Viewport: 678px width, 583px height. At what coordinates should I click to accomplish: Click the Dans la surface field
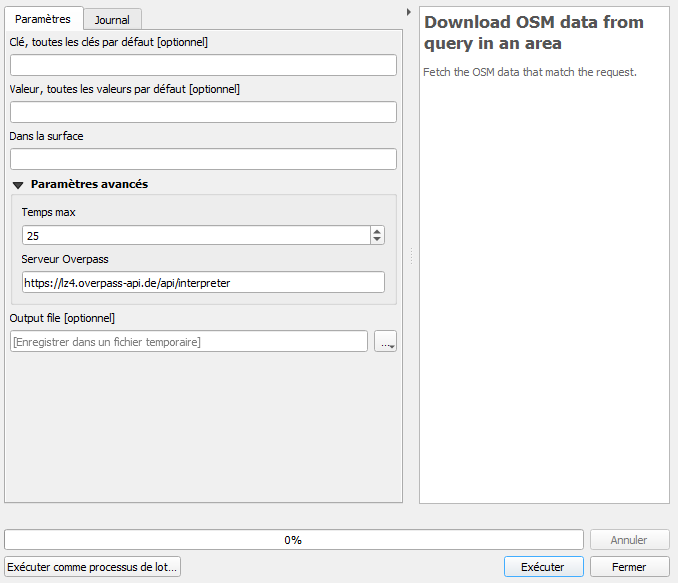point(203,159)
